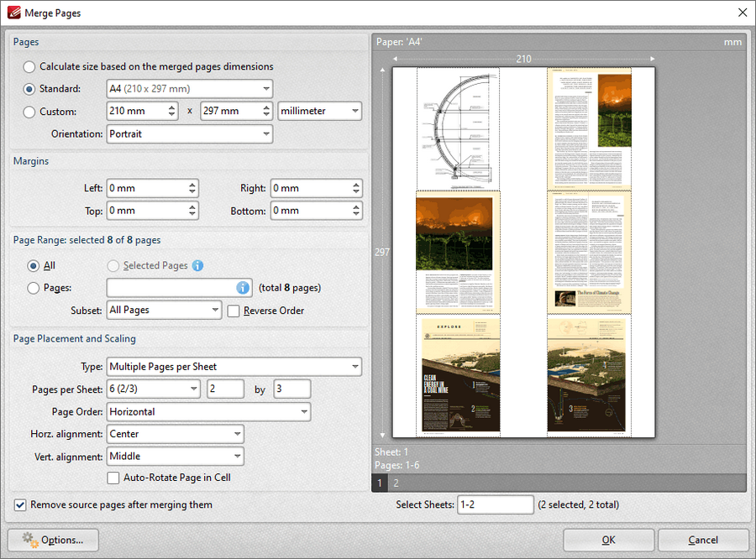The image size is (756, 559).
Task: Click the columns field showing 2
Action: [226, 389]
